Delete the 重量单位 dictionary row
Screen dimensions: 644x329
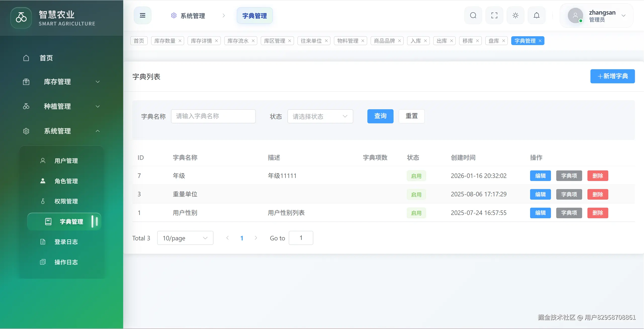(x=597, y=194)
